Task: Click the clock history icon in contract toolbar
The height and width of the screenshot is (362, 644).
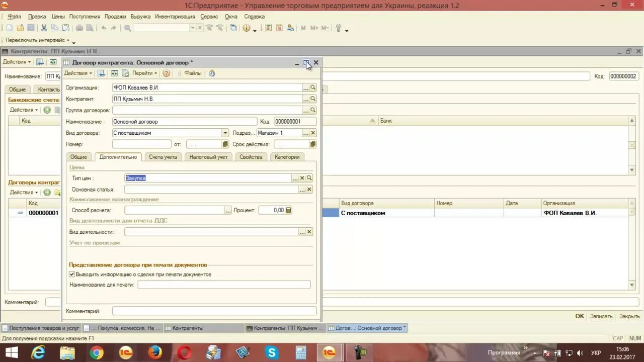Action: click(x=212, y=73)
